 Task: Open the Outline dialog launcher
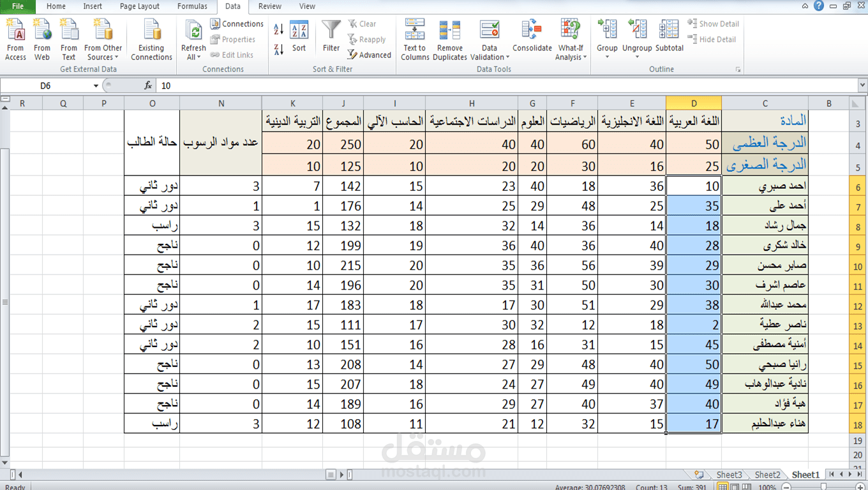click(738, 69)
